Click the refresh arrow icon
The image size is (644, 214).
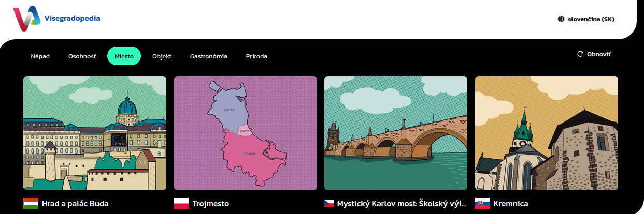coord(580,54)
